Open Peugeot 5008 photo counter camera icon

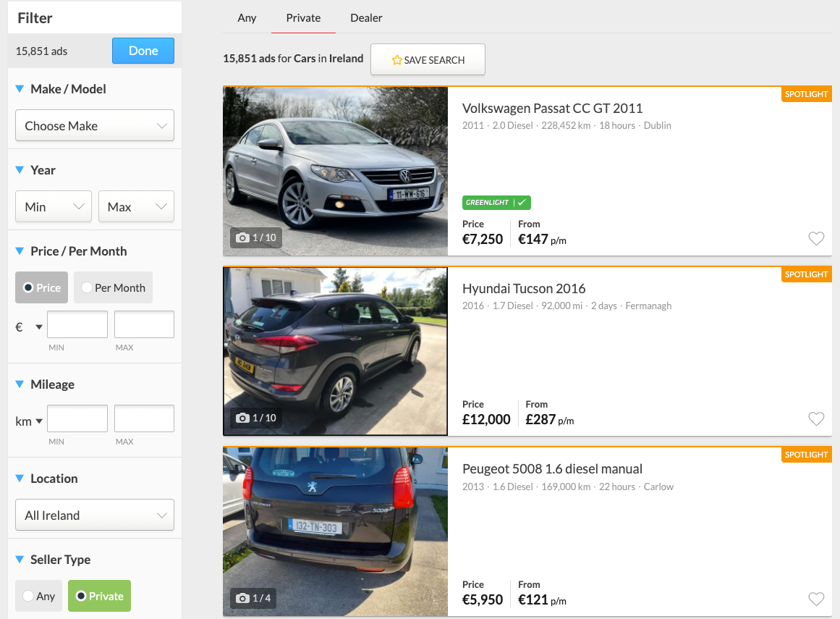coord(242,597)
